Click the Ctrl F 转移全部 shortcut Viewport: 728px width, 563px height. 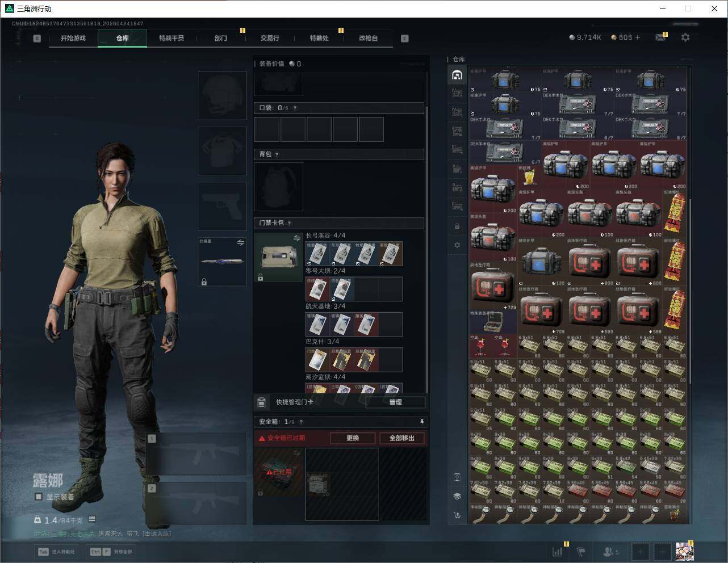(111, 552)
